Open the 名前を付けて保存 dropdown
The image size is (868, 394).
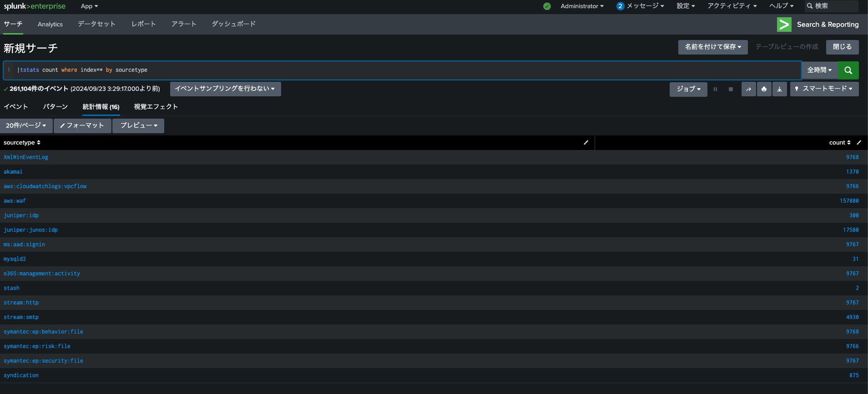(x=713, y=47)
